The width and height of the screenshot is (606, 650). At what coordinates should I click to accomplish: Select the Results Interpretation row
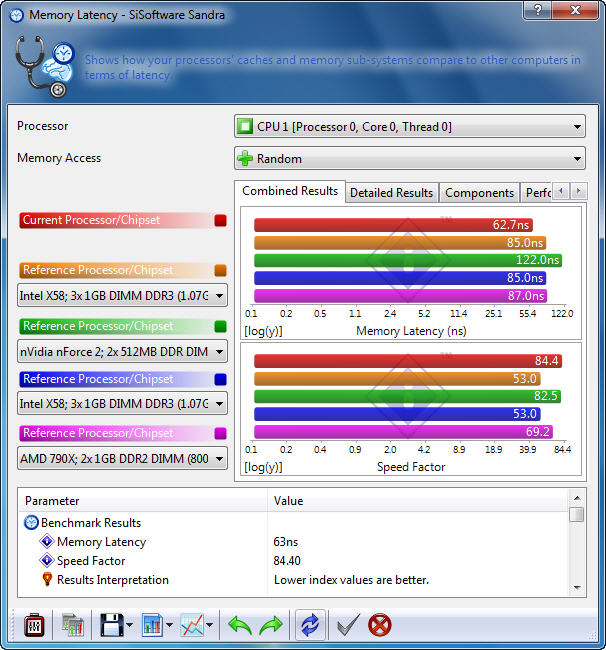pyautogui.click(x=293, y=580)
